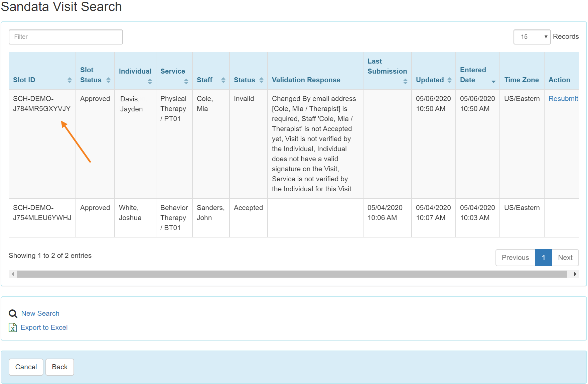Image resolution: width=588 pixels, height=384 pixels.
Task: Go to the Next page
Action: [565, 258]
